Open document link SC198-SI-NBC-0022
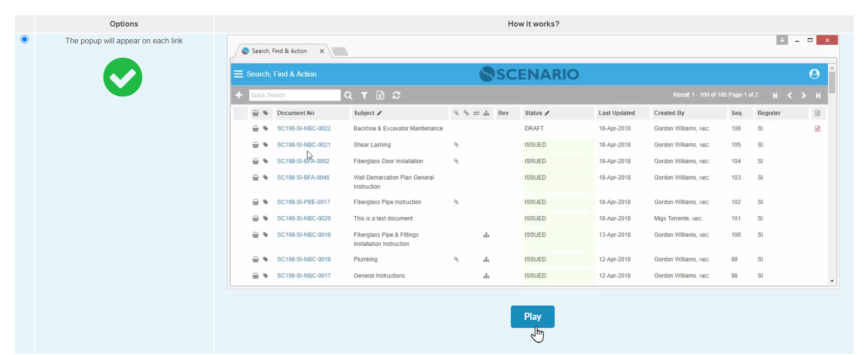 click(x=304, y=129)
